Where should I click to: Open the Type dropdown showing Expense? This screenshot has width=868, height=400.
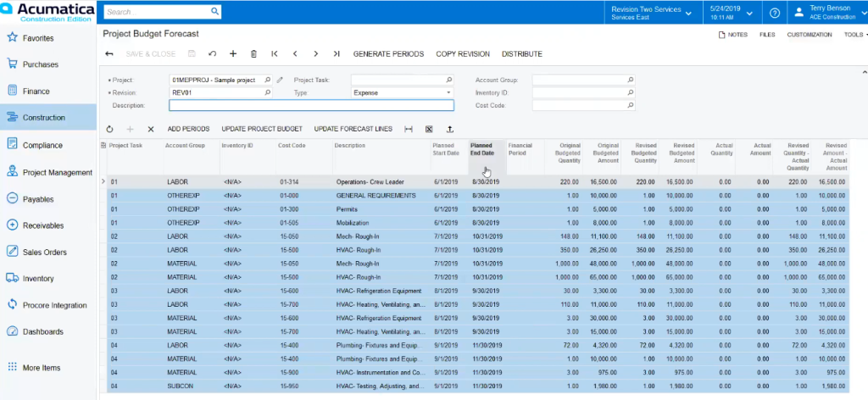(448, 92)
